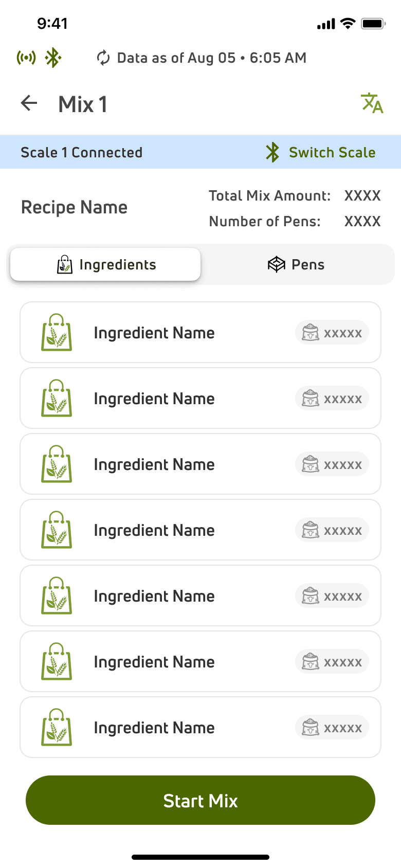Select the fifth Ingredient Name card
The height and width of the screenshot is (868, 401).
point(154,596)
